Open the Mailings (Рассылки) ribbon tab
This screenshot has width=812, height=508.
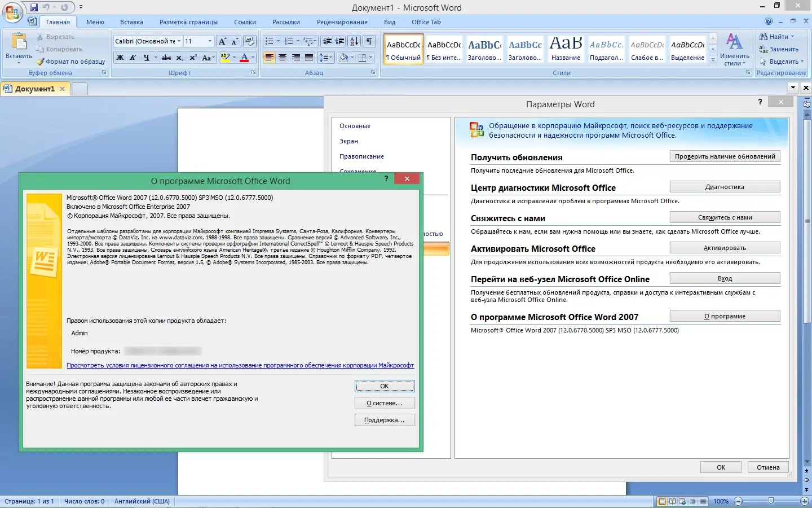(x=286, y=22)
